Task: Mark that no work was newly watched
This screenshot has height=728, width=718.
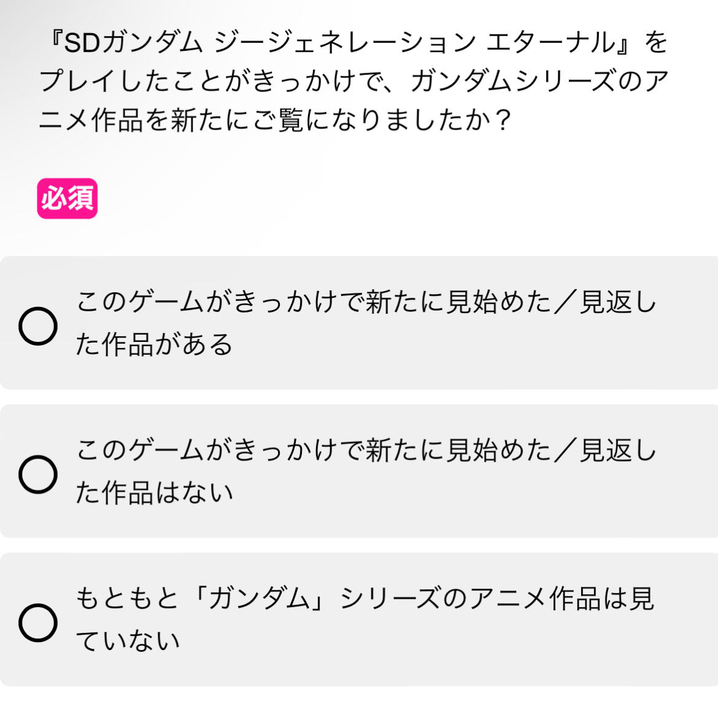Action: 38,474
